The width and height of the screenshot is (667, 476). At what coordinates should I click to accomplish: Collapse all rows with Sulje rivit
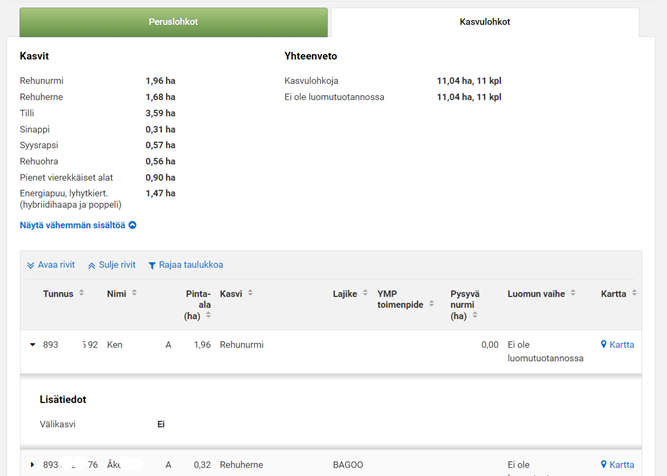click(x=111, y=265)
